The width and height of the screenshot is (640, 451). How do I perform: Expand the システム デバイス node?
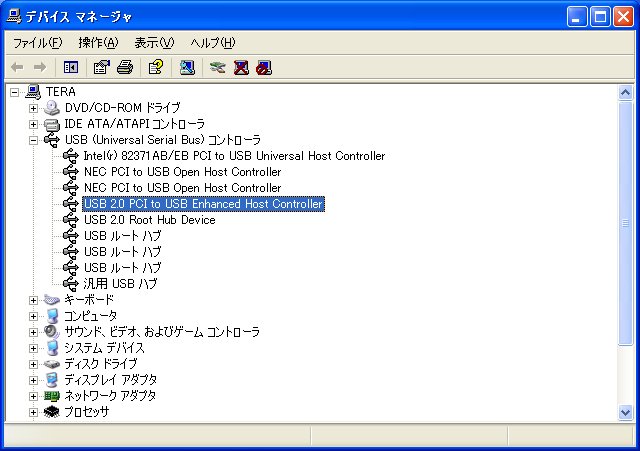pyautogui.click(x=33, y=348)
